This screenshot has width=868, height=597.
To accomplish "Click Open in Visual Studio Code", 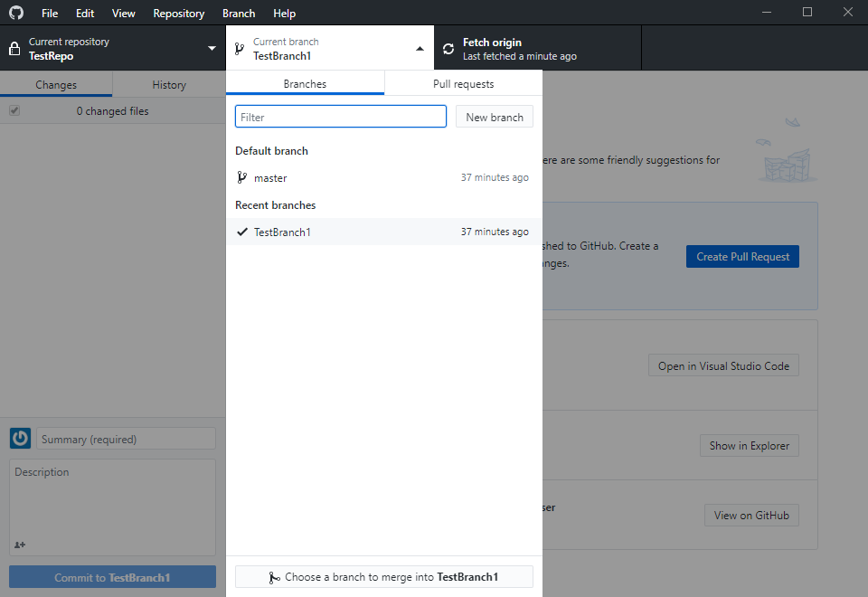I will click(x=723, y=365).
